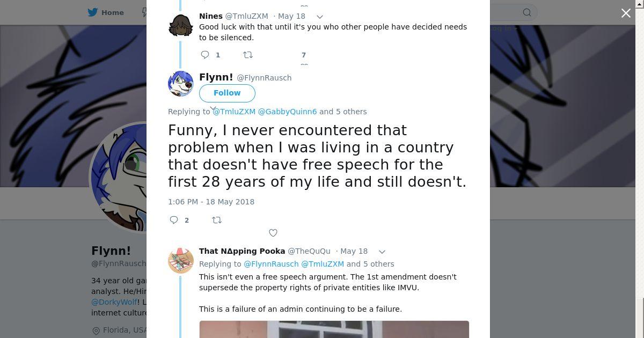Retweet the tweet by Nines
The width and height of the screenshot is (644, 338).
click(248, 55)
